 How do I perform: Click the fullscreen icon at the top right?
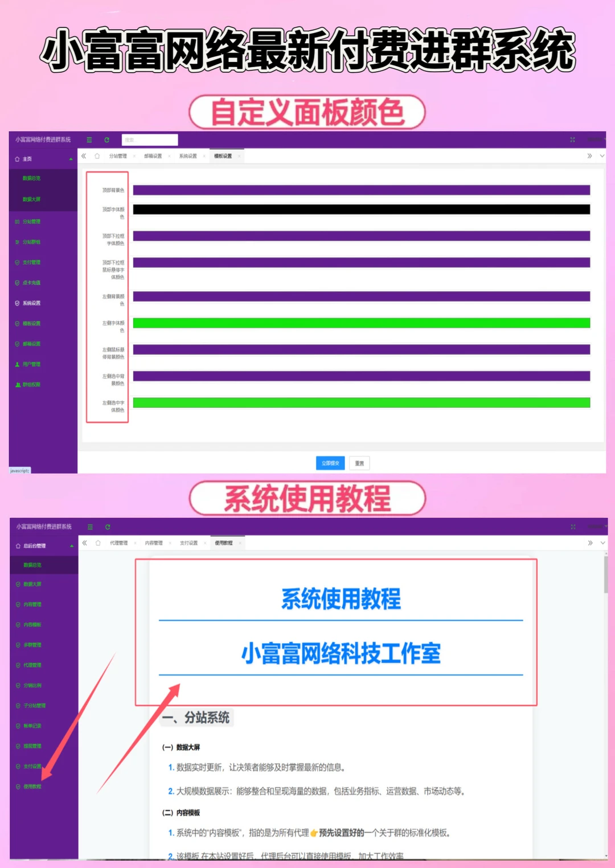572,139
